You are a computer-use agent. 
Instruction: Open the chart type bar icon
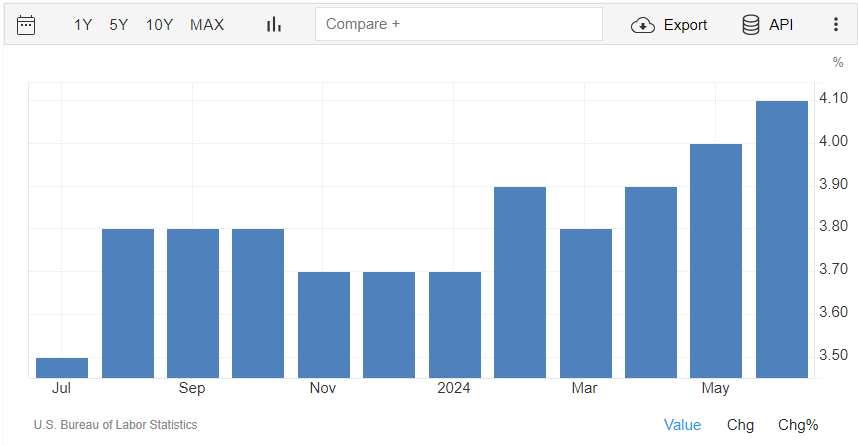coord(274,25)
